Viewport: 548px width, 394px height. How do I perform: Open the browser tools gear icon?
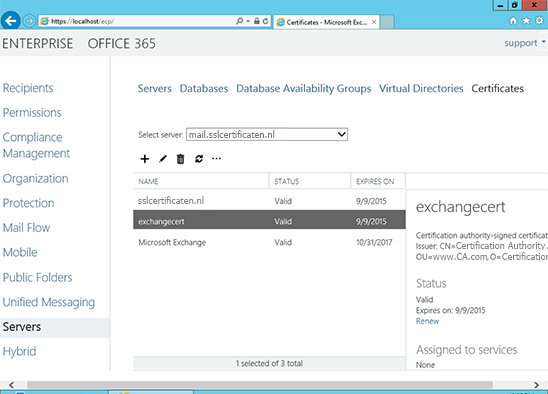click(x=540, y=21)
